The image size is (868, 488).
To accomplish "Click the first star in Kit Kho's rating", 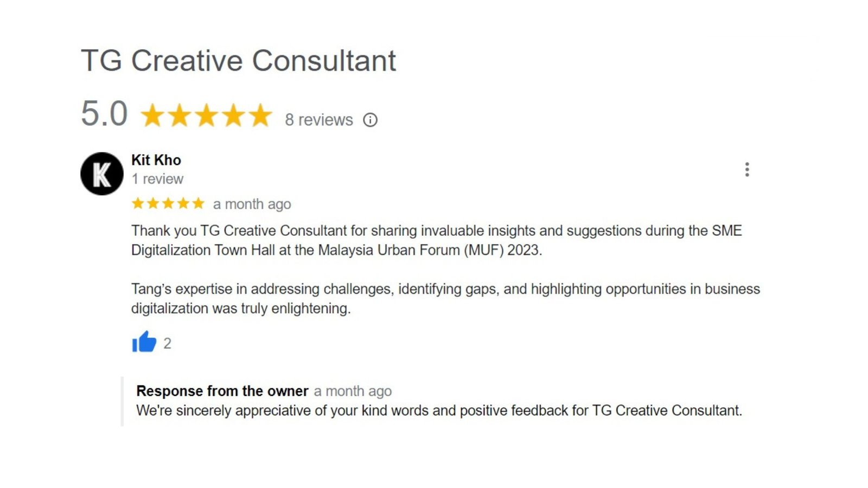I will pyautogui.click(x=138, y=203).
